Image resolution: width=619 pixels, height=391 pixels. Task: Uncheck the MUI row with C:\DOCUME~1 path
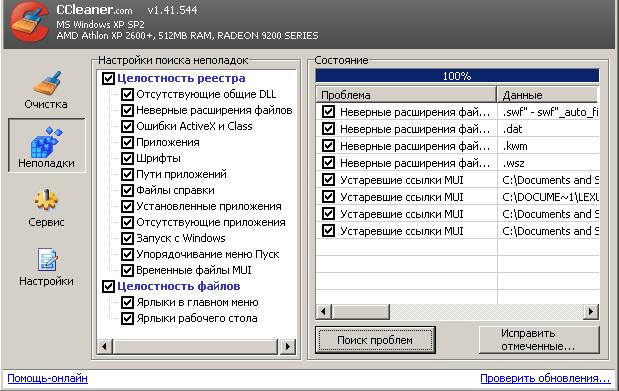(328, 197)
